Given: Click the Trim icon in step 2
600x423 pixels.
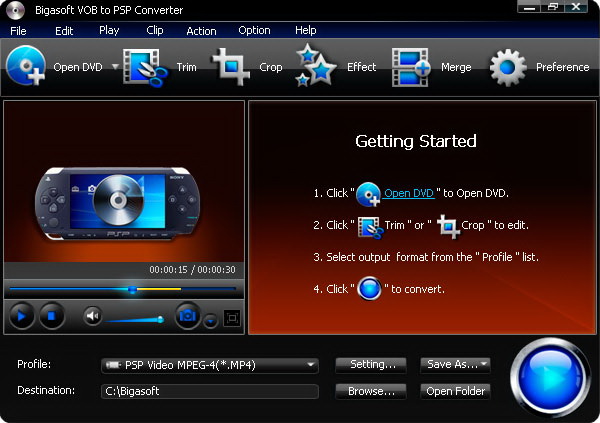Looking at the screenshot, I should [370, 227].
